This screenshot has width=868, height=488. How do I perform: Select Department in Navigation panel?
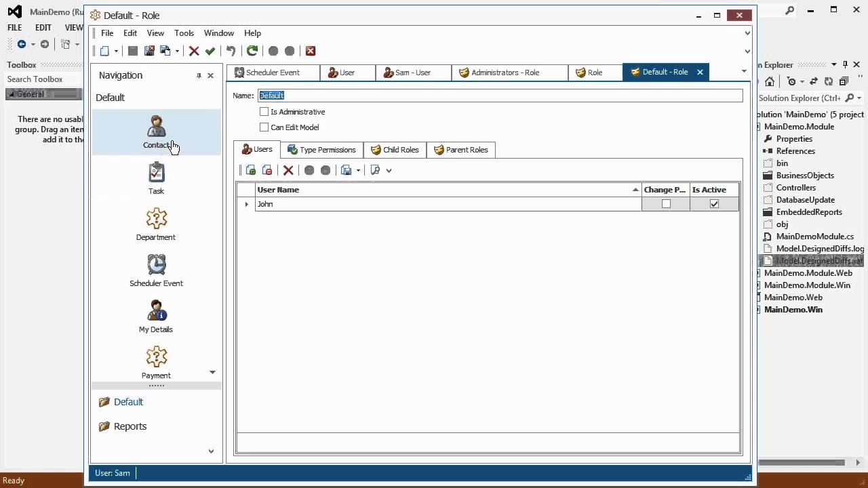point(156,224)
